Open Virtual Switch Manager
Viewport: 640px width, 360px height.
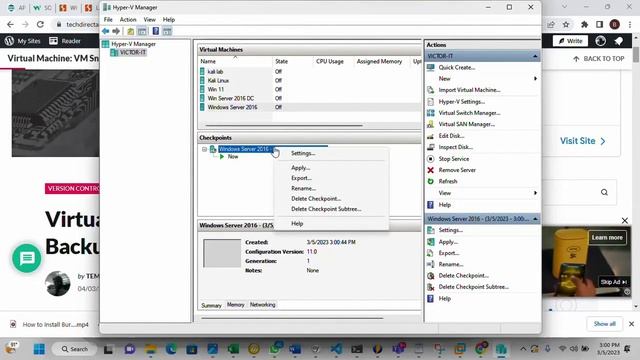click(469, 113)
